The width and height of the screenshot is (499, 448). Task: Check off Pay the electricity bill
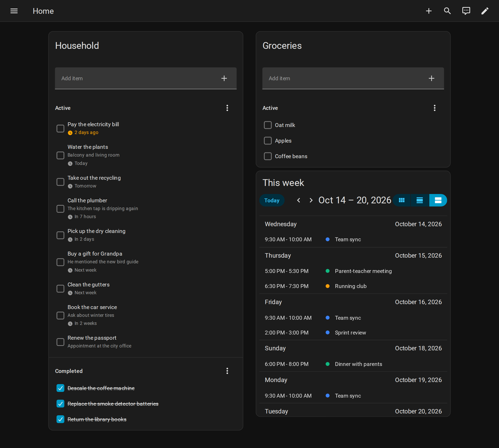(x=60, y=128)
